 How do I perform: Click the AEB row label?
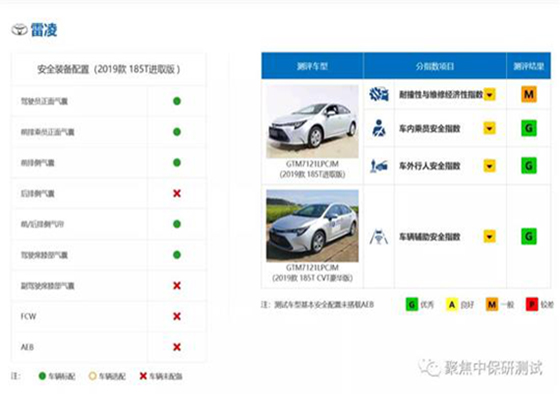point(27,347)
